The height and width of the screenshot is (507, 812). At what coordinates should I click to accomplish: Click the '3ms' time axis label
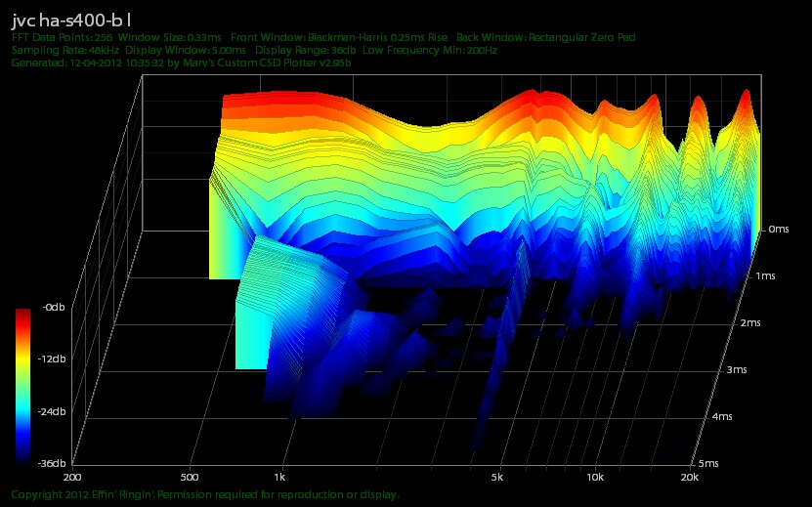(737, 370)
